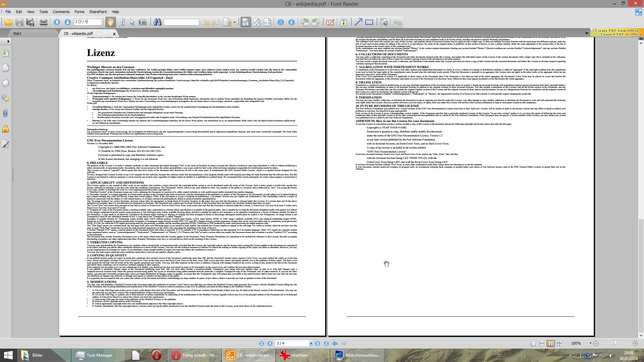This screenshot has width=644, height=362.
Task: Click the Print icon
Action: [x=43, y=22]
